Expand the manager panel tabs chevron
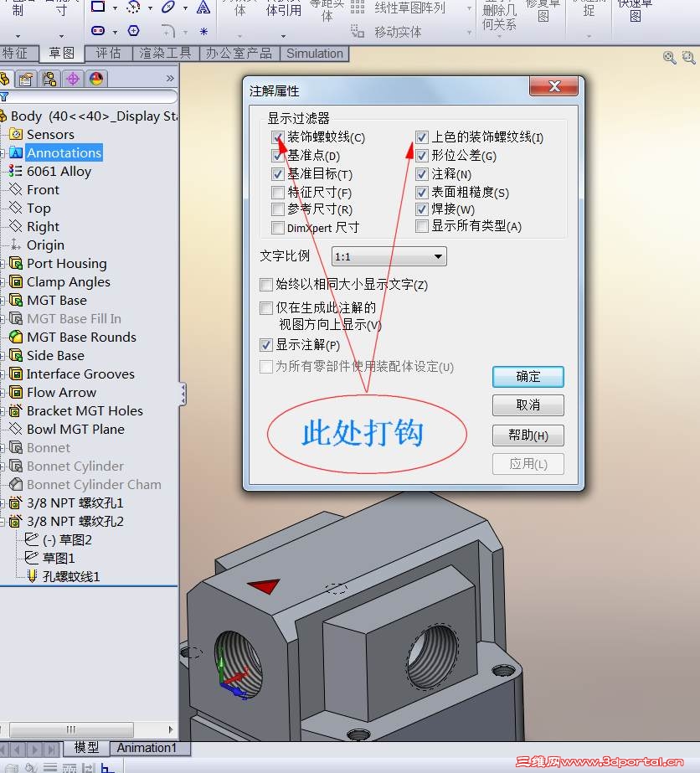Viewport: 700px width, 773px height. tap(170, 79)
